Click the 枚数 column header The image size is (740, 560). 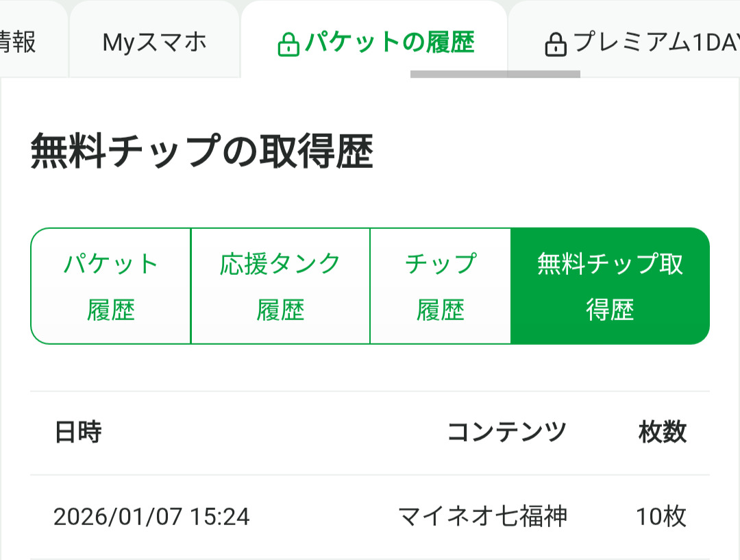coord(662,433)
